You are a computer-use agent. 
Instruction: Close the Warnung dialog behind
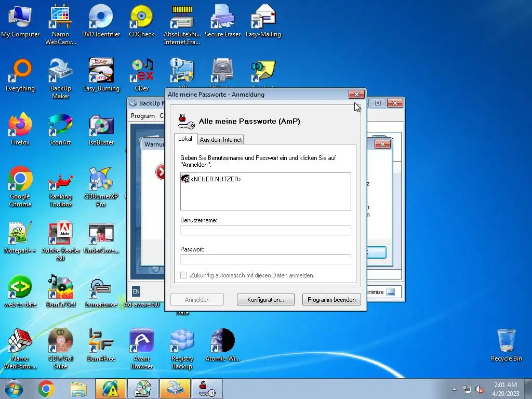click(382, 144)
